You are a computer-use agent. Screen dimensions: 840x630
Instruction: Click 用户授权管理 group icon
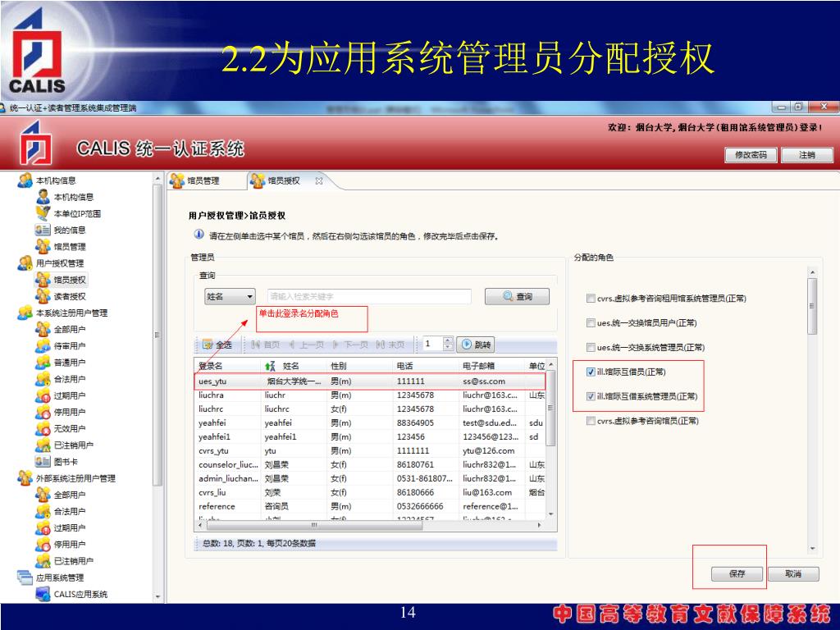point(25,263)
